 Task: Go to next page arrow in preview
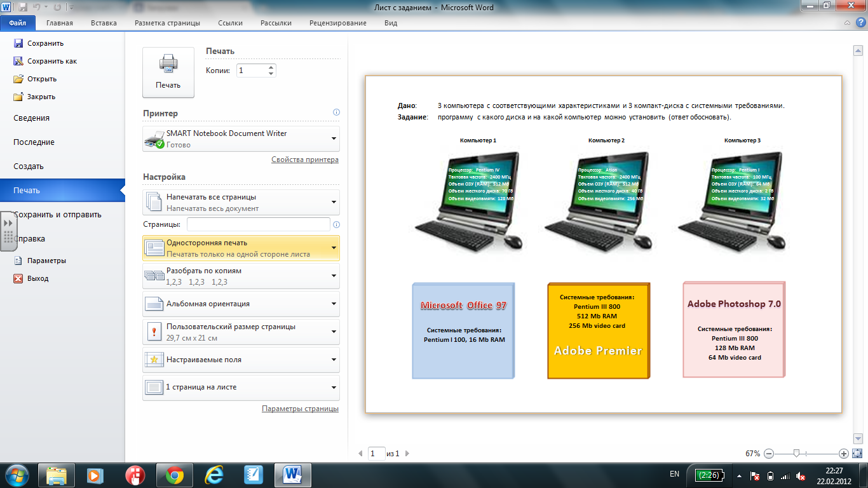click(407, 454)
